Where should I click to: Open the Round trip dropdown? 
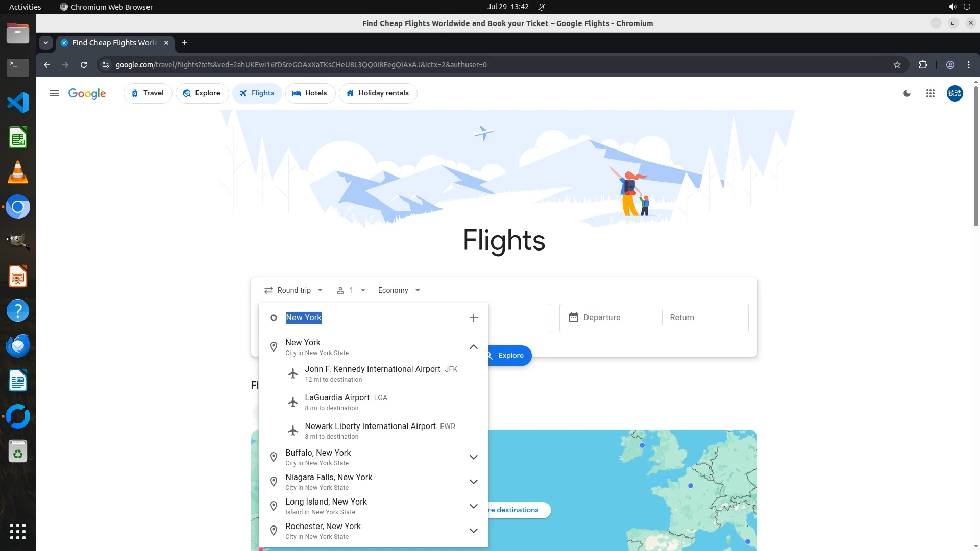[293, 290]
